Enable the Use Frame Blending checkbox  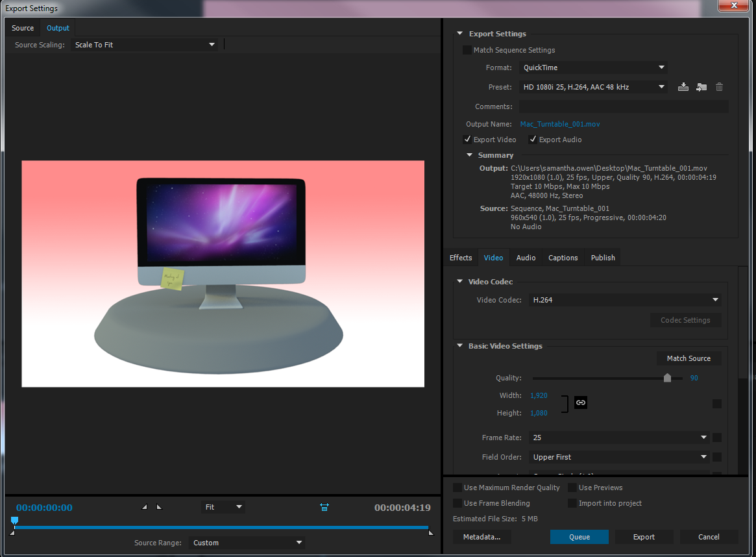tap(457, 502)
